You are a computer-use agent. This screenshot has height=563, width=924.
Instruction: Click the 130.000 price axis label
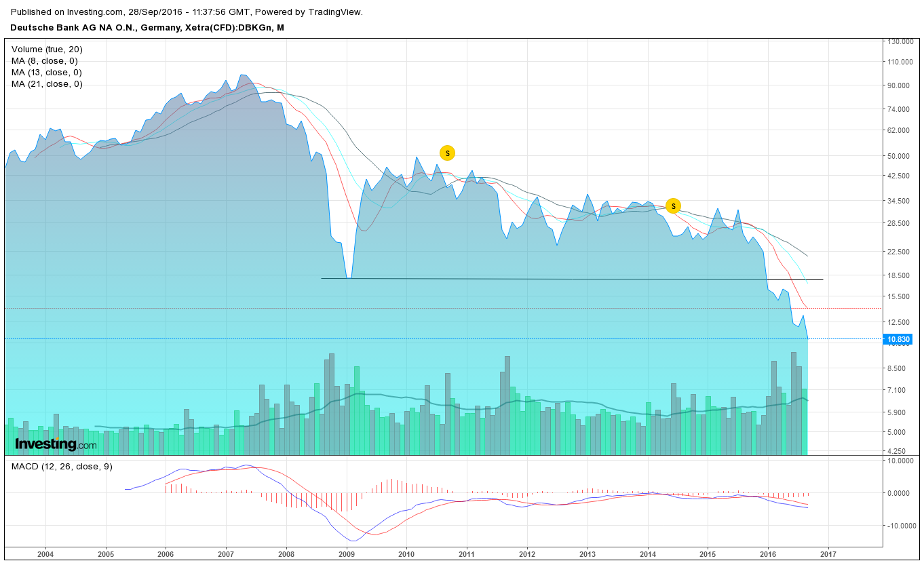(x=900, y=42)
